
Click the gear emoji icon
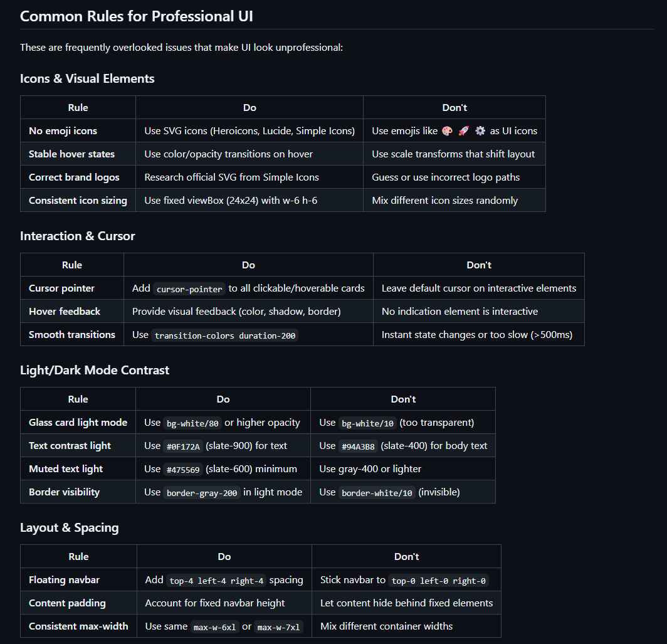coord(480,131)
